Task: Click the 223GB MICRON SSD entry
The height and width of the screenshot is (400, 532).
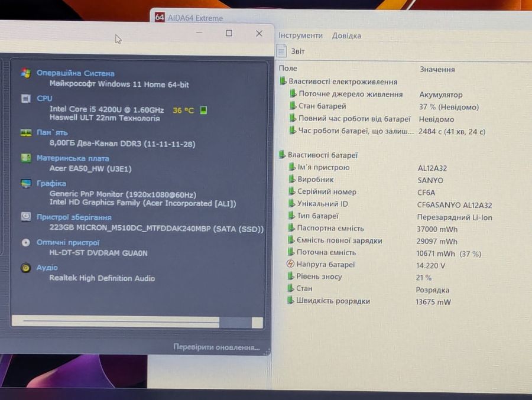Action: coord(157,228)
